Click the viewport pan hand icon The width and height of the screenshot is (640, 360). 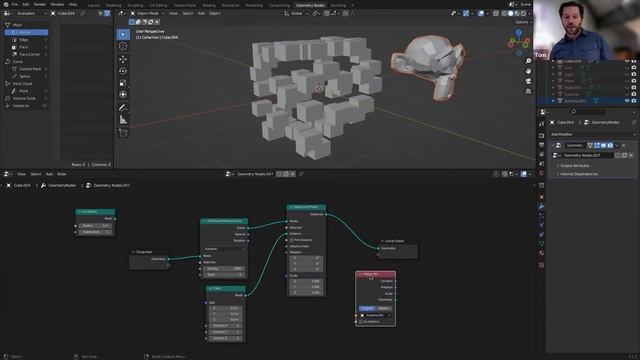click(528, 71)
